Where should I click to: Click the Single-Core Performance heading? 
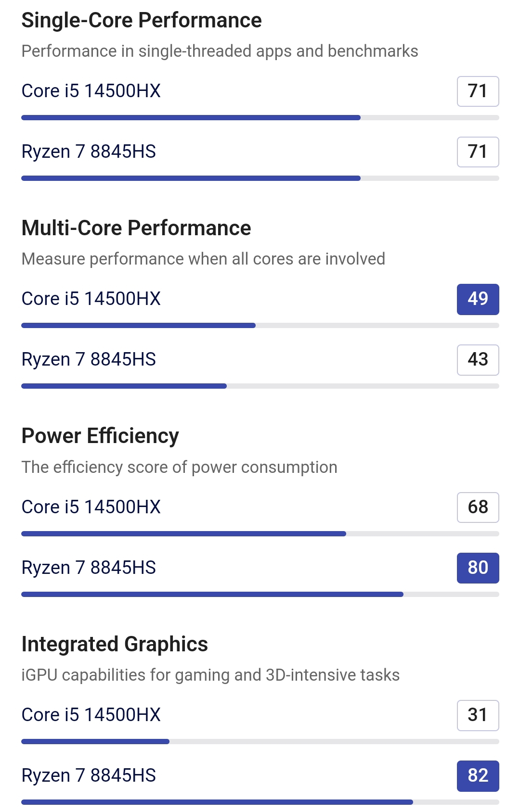click(142, 21)
